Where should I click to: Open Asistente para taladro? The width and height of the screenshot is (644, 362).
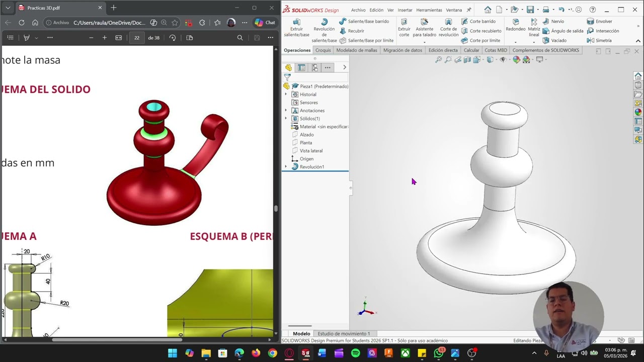(x=425, y=28)
